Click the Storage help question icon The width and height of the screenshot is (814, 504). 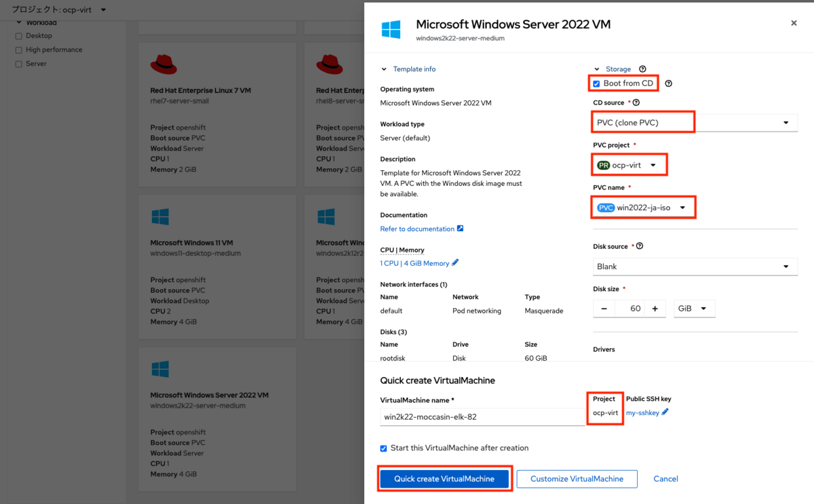(x=642, y=69)
